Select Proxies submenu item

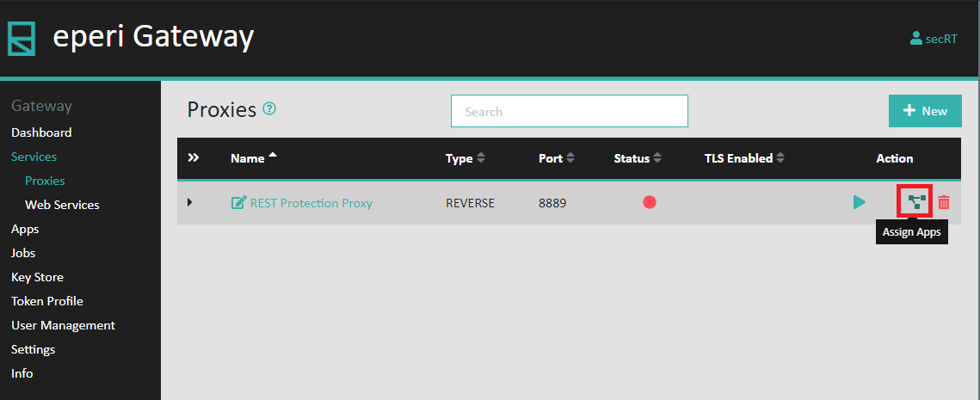tap(45, 181)
